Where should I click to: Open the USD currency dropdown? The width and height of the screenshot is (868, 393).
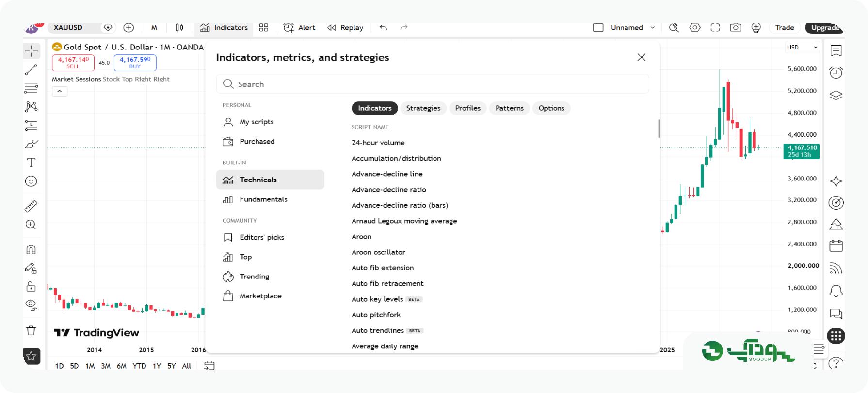tap(802, 48)
